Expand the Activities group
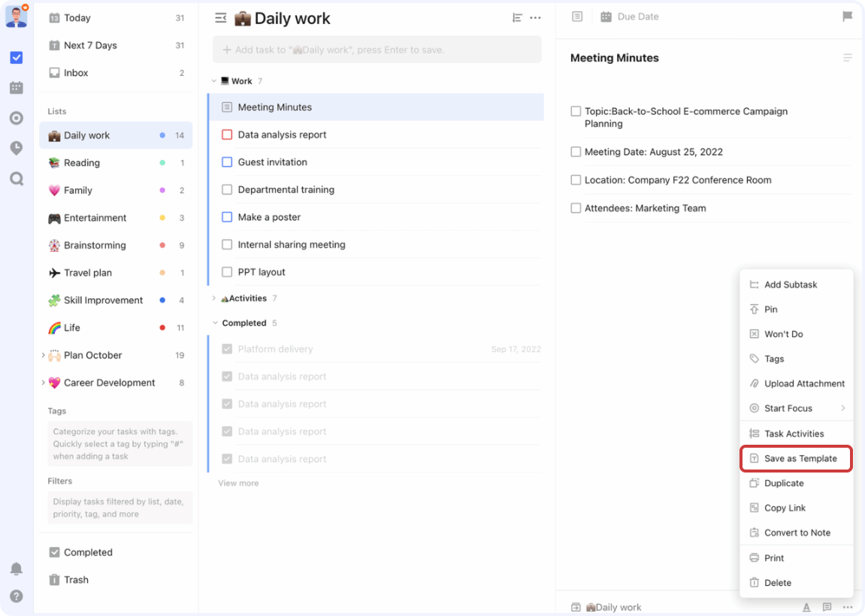The width and height of the screenshot is (865, 616). click(x=214, y=297)
